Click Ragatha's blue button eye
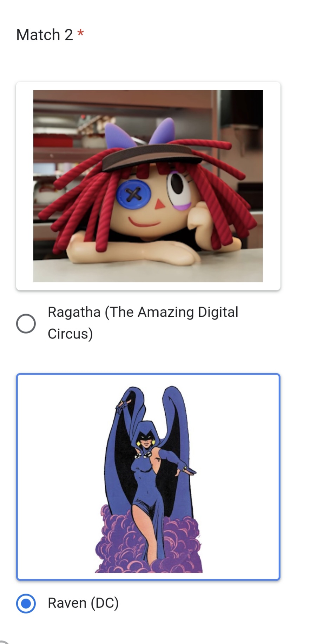This screenshot has width=309, height=644. 133,194
